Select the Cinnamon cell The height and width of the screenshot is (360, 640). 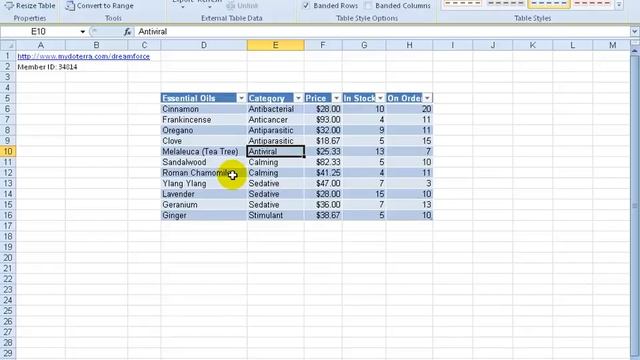(204, 109)
